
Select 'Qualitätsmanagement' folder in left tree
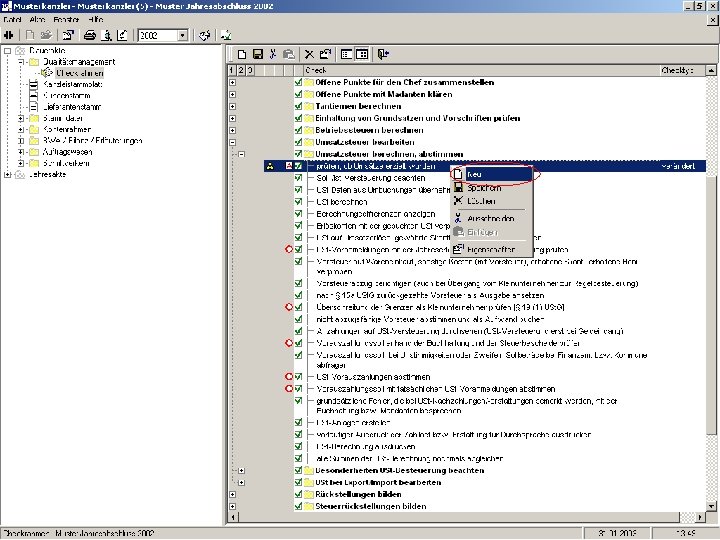tap(79, 62)
